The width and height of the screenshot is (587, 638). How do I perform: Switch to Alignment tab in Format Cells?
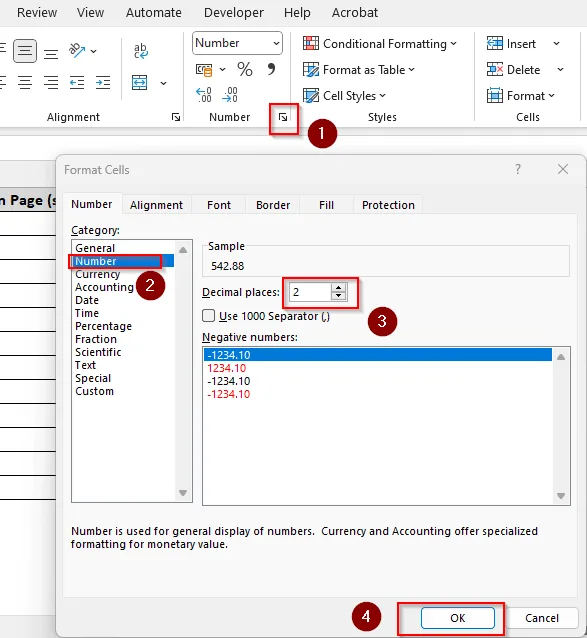tap(156, 205)
